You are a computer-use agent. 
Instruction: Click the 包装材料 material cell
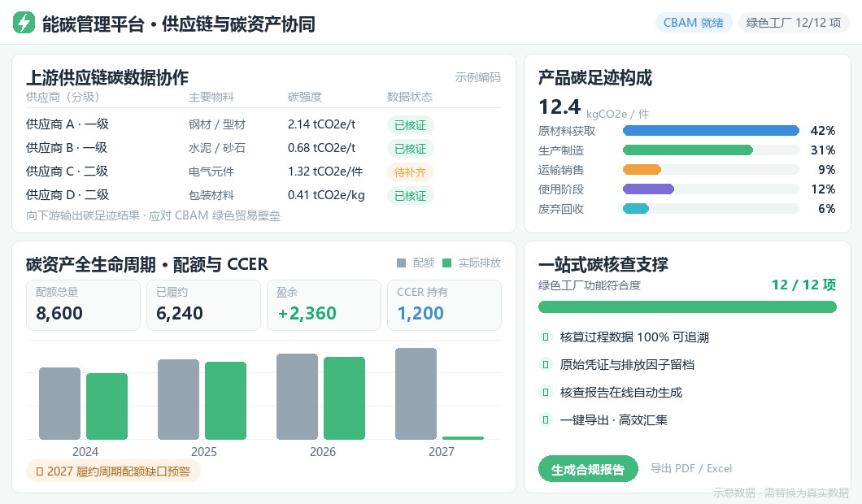point(211,196)
